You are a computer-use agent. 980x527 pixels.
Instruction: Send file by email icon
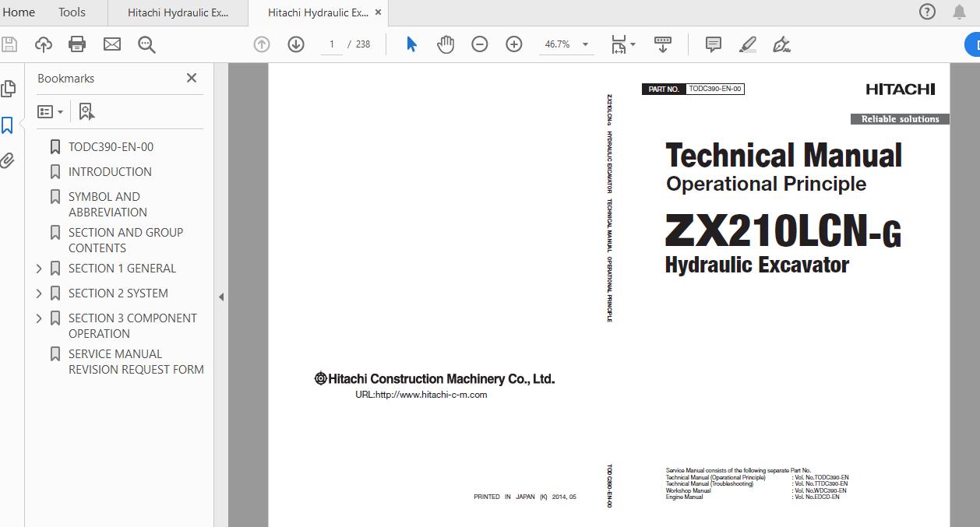click(x=112, y=44)
